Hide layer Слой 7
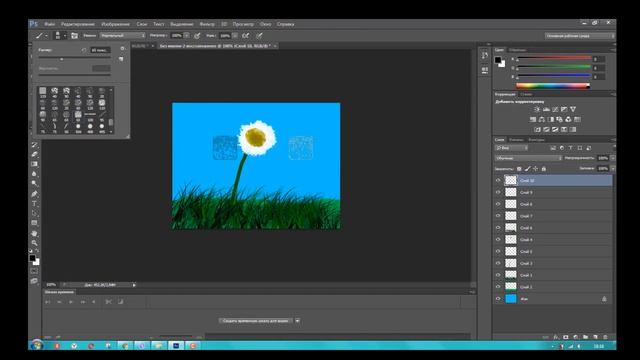Screen dimensions: 640x360 (498, 216)
